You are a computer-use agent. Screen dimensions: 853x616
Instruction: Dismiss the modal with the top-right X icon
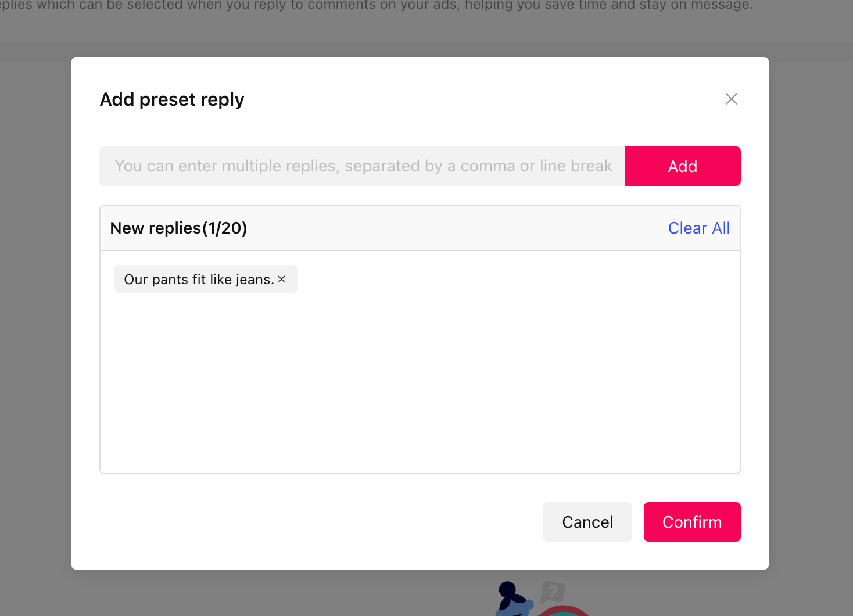tap(731, 99)
